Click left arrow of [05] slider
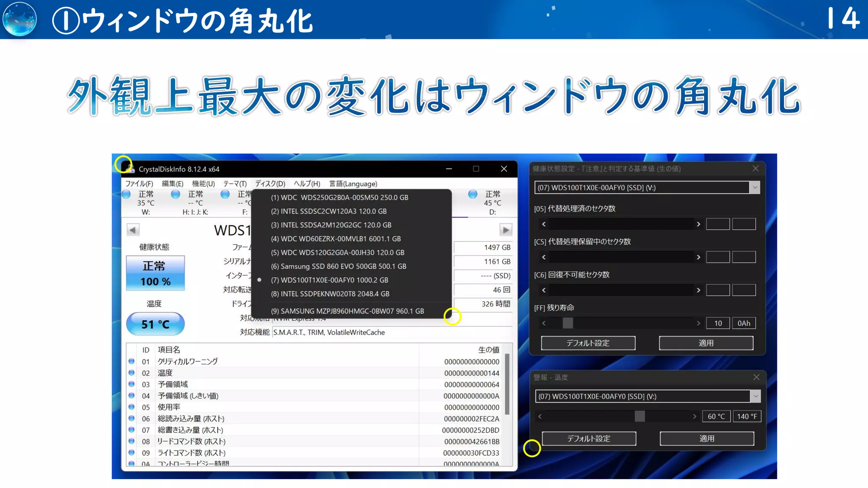The height and width of the screenshot is (488, 868). pos(544,224)
